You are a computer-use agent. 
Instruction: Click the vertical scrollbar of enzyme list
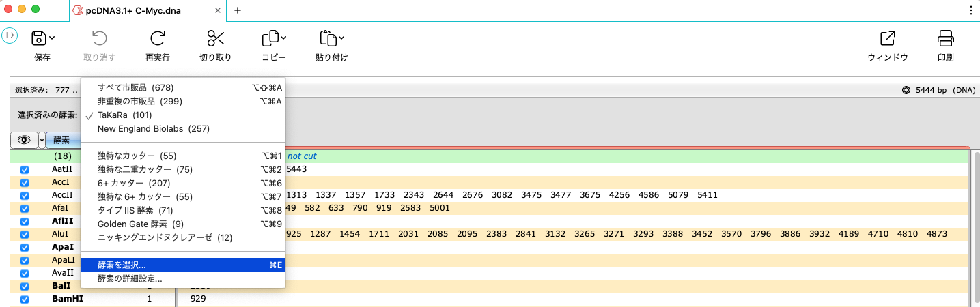tap(975, 225)
